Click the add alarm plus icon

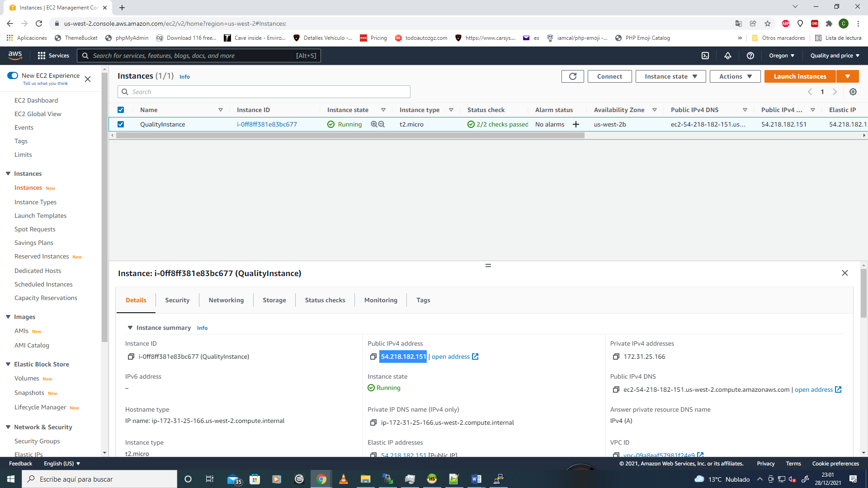coord(576,124)
